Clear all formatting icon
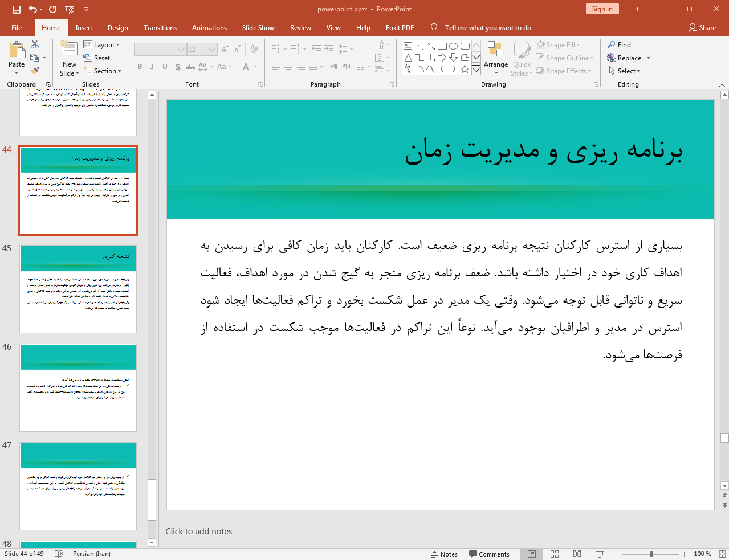729x560 pixels. tap(255, 50)
